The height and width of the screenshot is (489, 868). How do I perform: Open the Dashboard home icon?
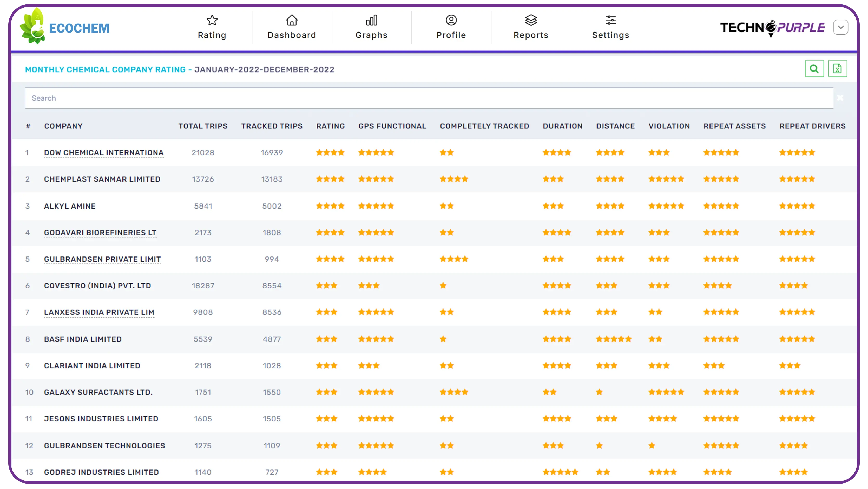pos(292,20)
